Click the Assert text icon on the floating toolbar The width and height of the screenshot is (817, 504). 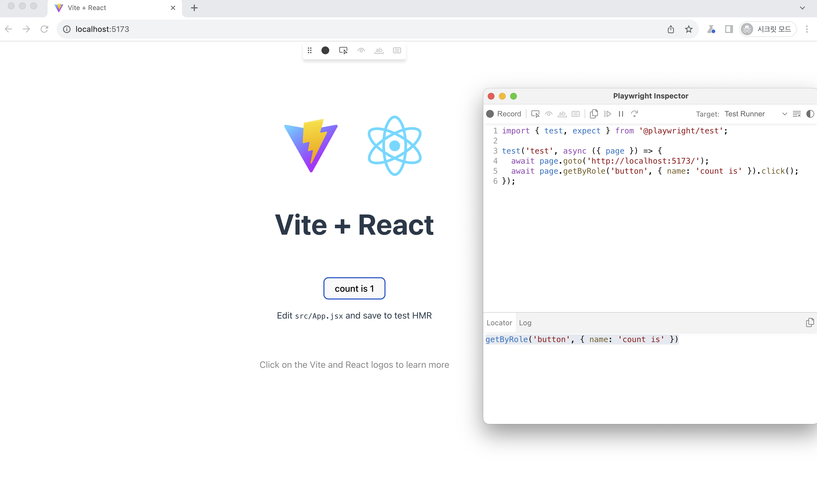pos(379,50)
